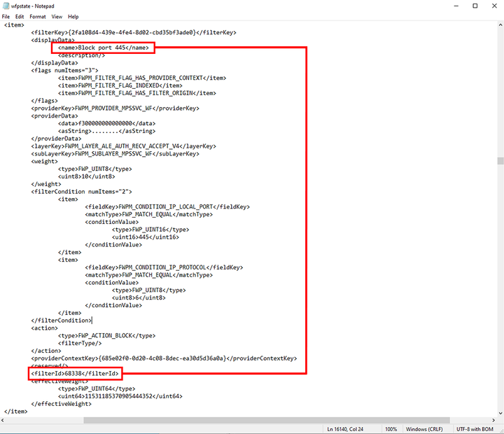Click the uint8 value 6 line
The width and height of the screenshot is (504, 434).
coord(139,297)
